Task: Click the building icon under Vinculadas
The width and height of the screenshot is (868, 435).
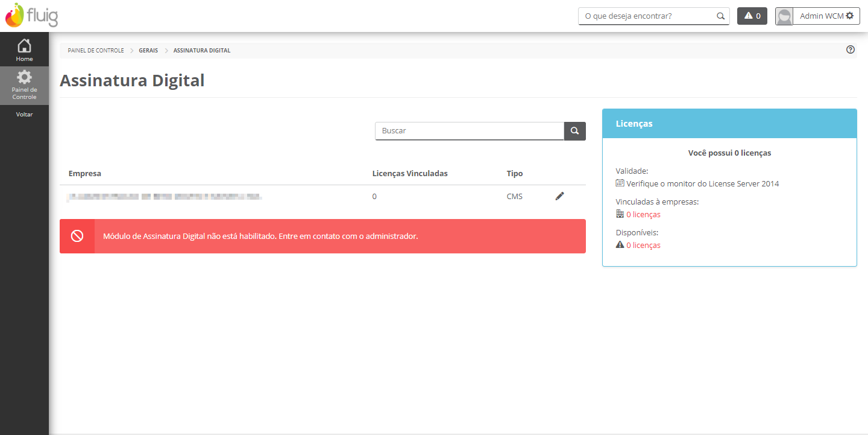Action: [x=620, y=214]
